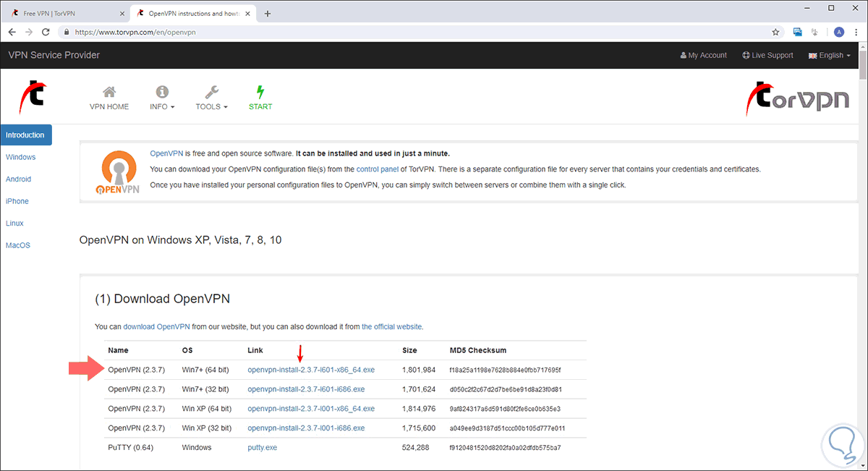Viewport: 868px width, 471px height.
Task: Open the official website link
Action: pyautogui.click(x=391, y=327)
